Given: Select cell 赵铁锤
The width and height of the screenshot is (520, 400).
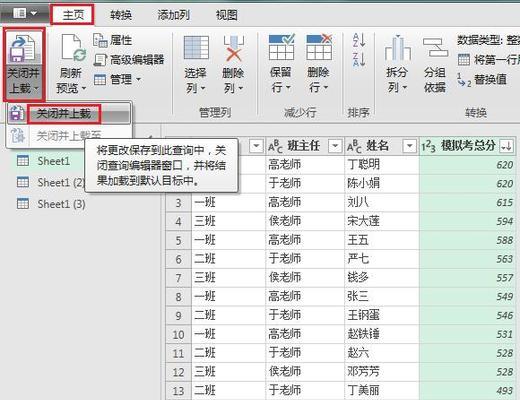Looking at the screenshot, I should click(x=382, y=334).
